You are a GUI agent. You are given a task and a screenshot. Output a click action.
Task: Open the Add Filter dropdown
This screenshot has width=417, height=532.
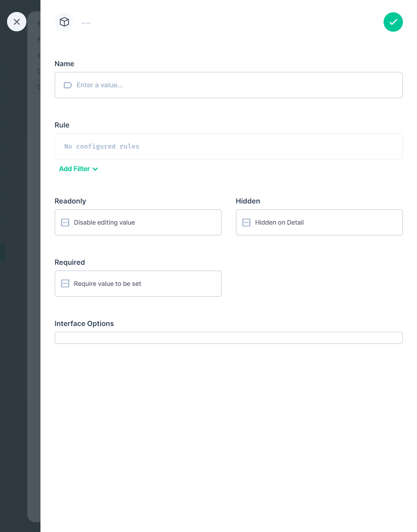pyautogui.click(x=78, y=169)
